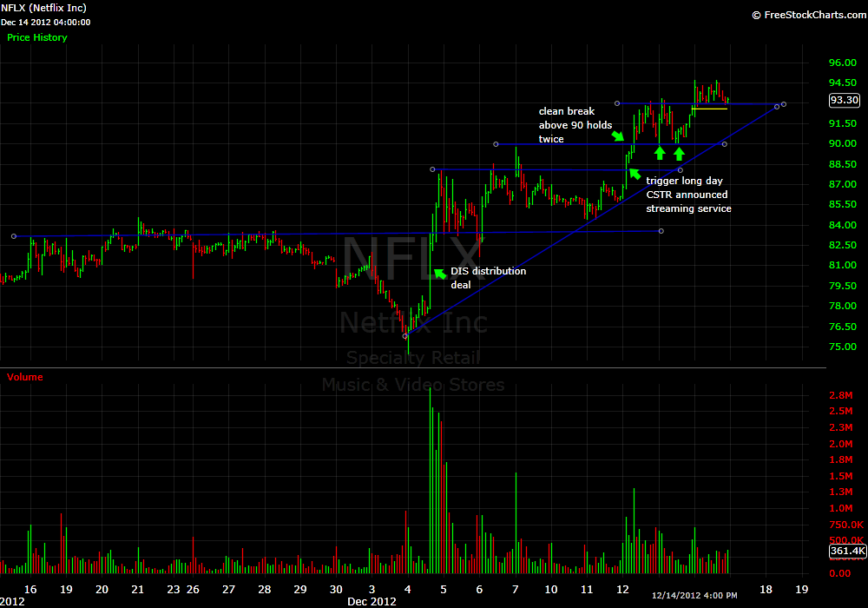
Task: Select the 93.30 current price badge
Action: point(844,100)
